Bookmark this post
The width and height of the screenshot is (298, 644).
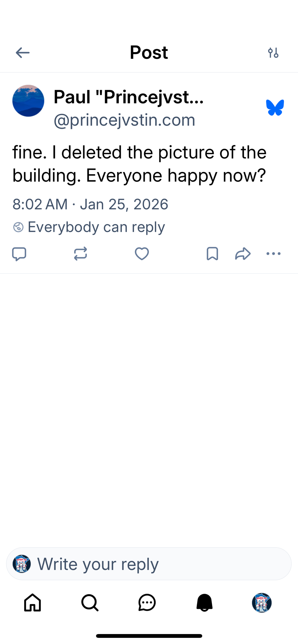212,254
